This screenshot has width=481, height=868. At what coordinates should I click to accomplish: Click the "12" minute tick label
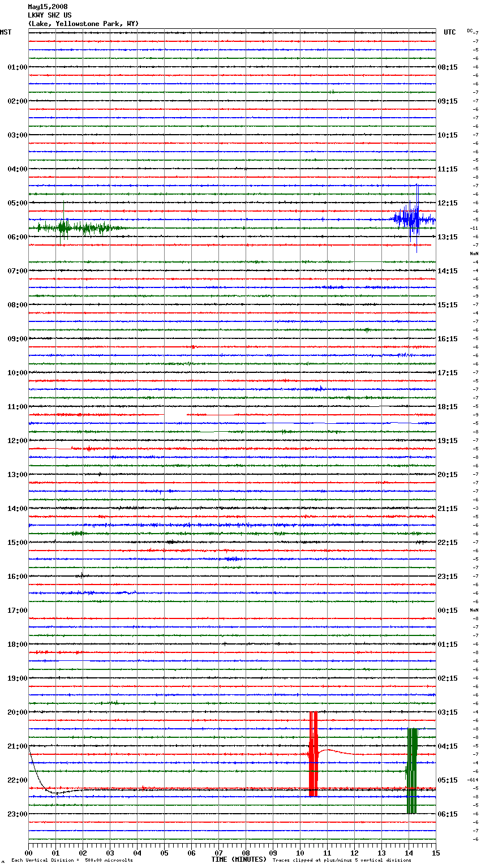pyautogui.click(x=354, y=853)
